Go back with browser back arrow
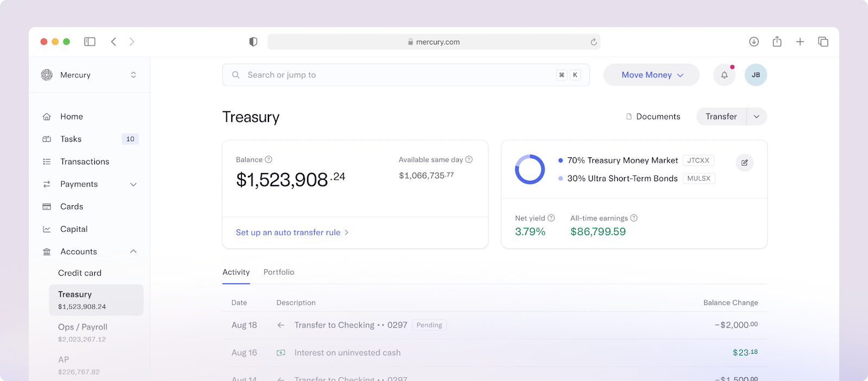The height and width of the screenshot is (381, 868). (x=113, y=42)
